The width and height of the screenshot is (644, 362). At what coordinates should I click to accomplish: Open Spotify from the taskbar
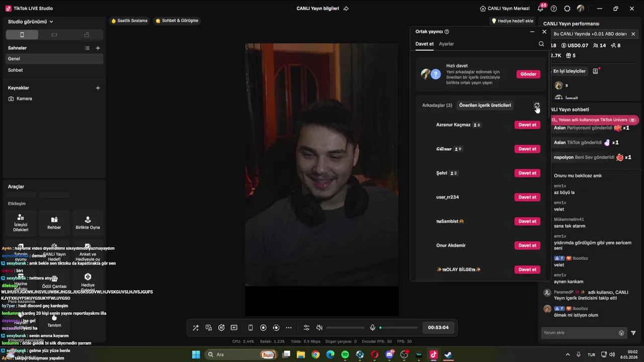tap(345, 354)
